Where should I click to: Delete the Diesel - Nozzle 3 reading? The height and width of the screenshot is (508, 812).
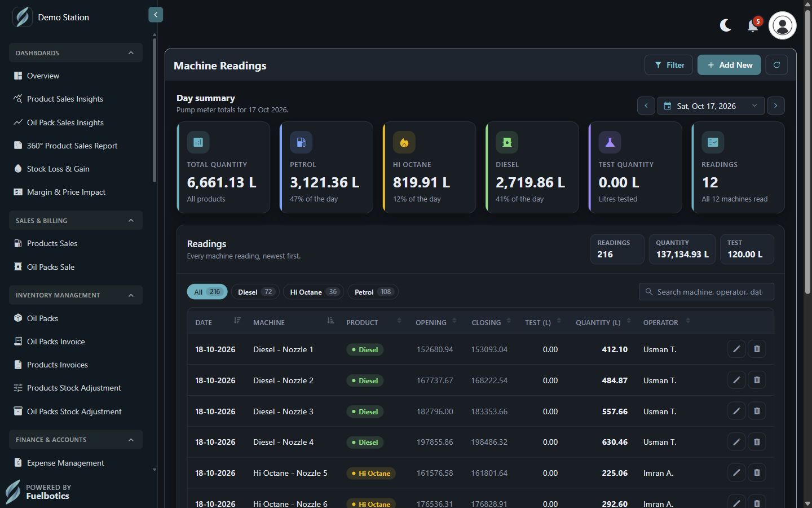[x=757, y=411]
